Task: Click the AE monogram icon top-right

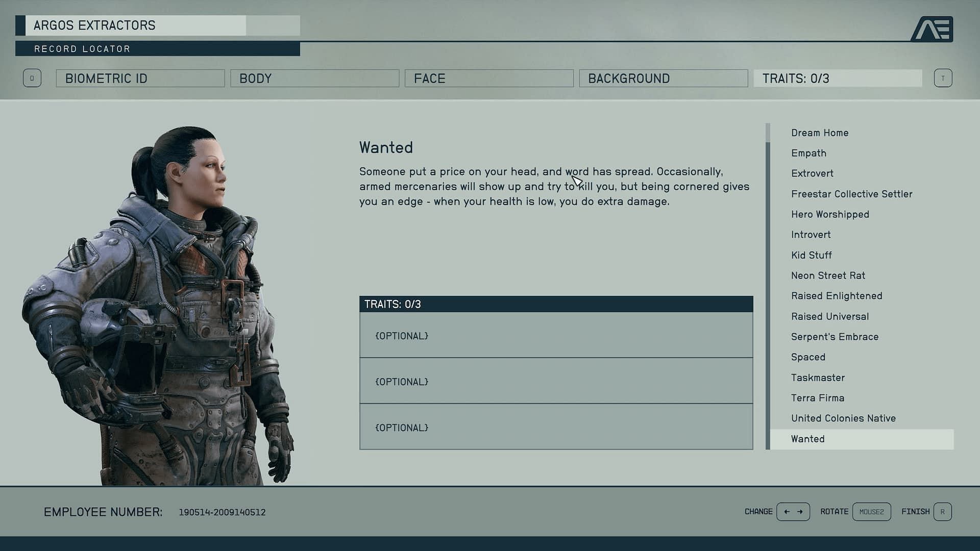Action: [x=933, y=28]
